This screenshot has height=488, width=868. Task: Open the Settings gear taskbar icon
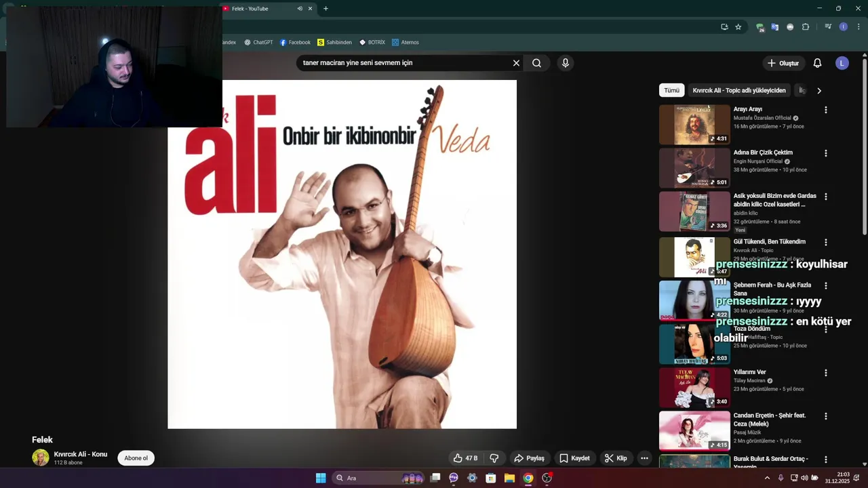[x=472, y=478]
